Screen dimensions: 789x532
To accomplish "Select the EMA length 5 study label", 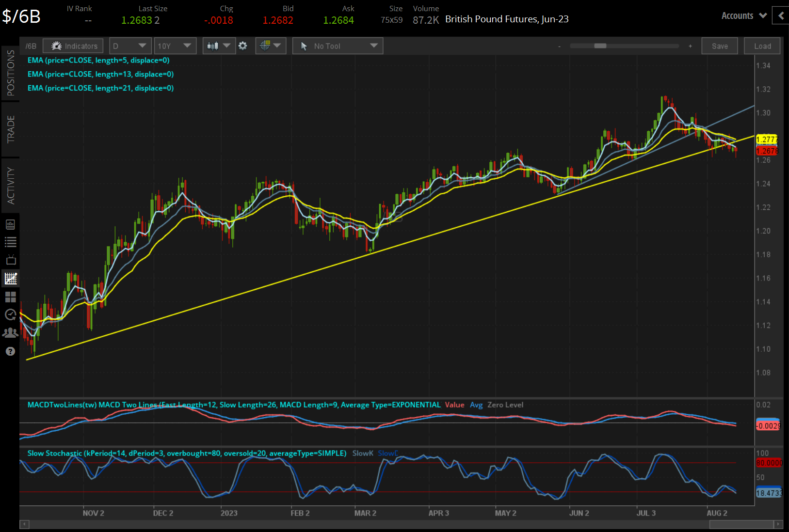I will pyautogui.click(x=98, y=60).
